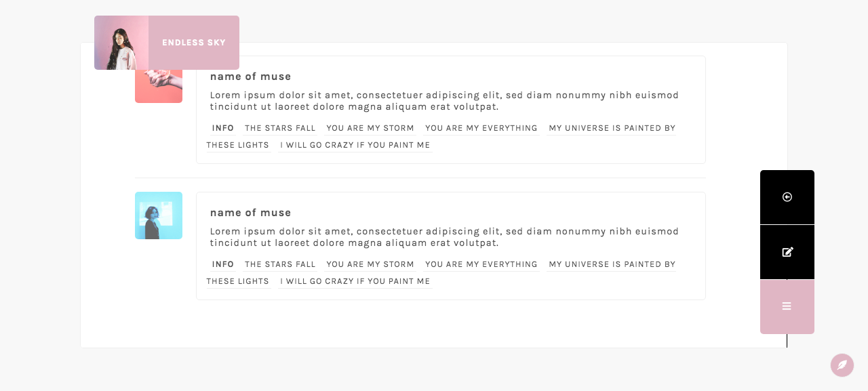868x391 pixels.
Task: Open INFO tab in first muse card
Action: 223,128
